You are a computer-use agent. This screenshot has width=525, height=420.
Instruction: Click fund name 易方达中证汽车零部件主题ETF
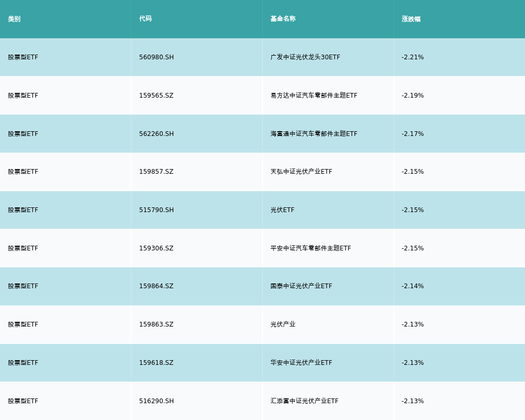tap(314, 96)
